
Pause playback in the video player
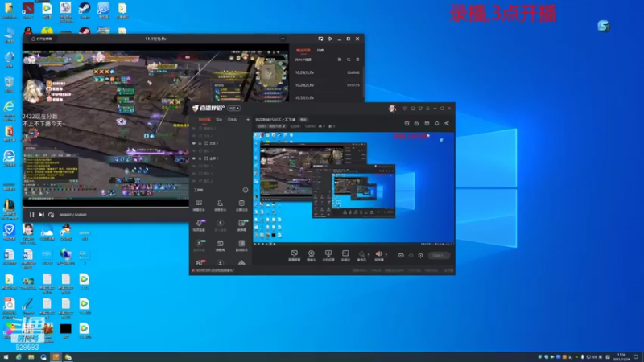click(31, 215)
